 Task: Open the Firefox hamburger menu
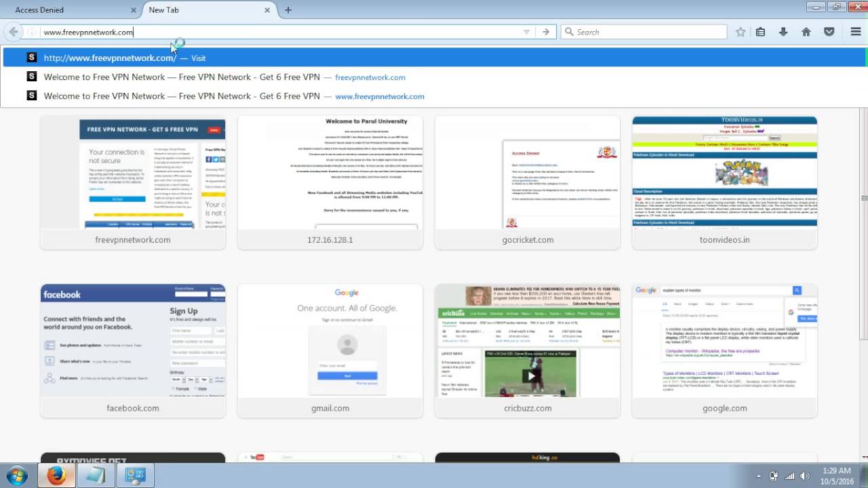pos(856,32)
